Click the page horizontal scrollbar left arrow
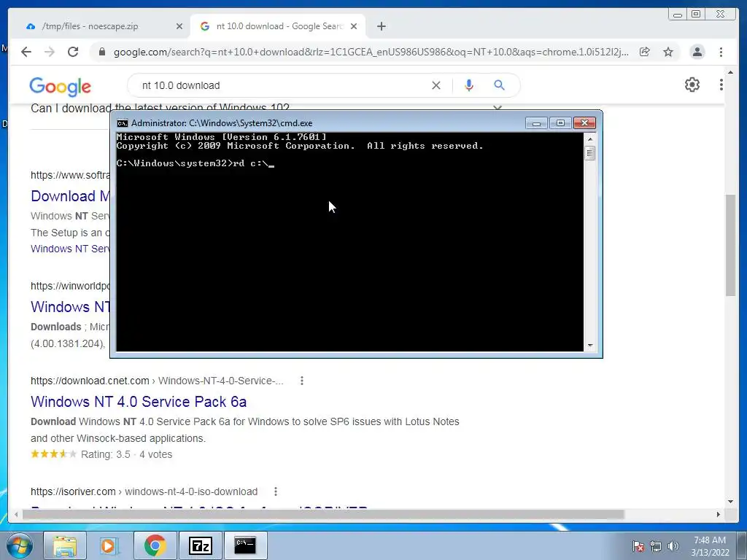This screenshot has width=747, height=560. click(16, 514)
